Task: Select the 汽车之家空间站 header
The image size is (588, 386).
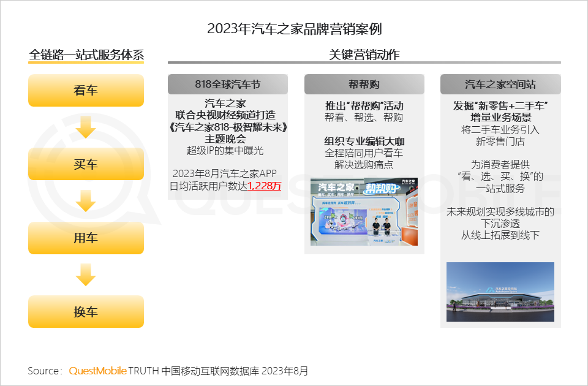Action: (500, 84)
